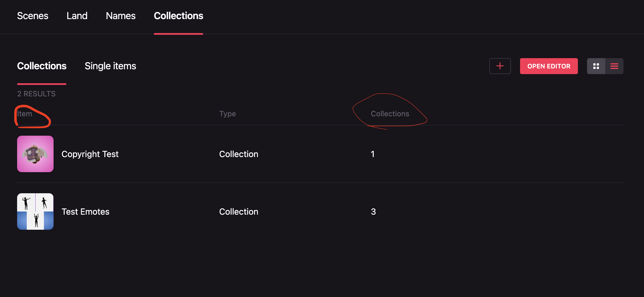Screen dimensions: 644x297
Task: Sort by the Collections column header
Action: tap(390, 113)
